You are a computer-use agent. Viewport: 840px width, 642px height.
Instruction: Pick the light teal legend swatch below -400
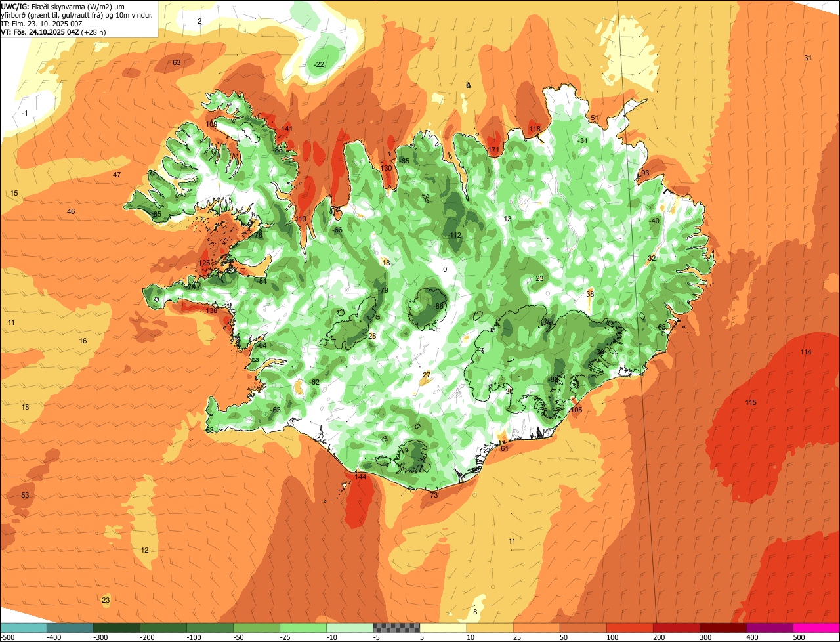coord(23,628)
